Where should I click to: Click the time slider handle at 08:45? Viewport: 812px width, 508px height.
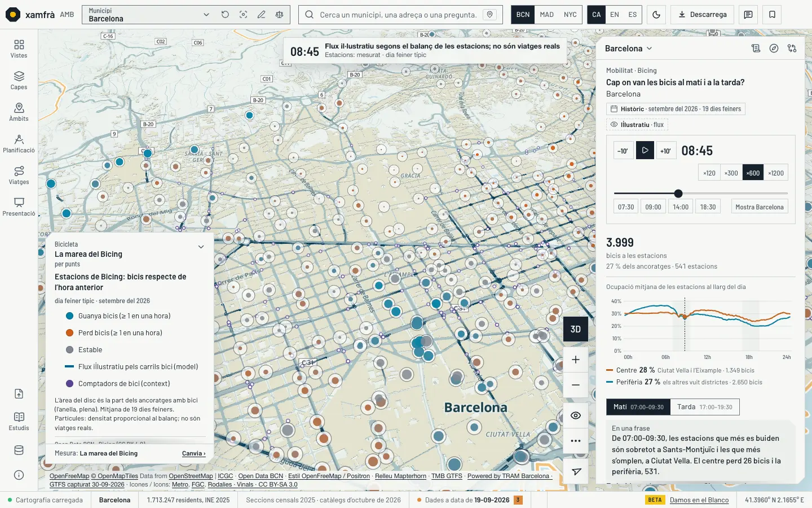pos(678,194)
